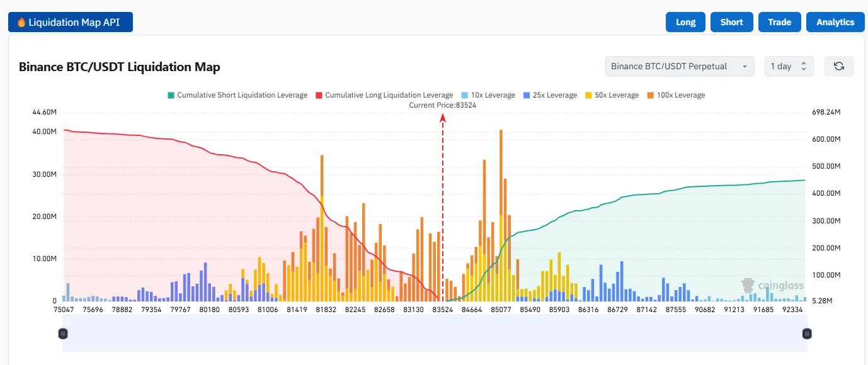This screenshot has height=365, width=868.
Task: Click the red Cumulative Long legend swatch
Action: coord(319,95)
